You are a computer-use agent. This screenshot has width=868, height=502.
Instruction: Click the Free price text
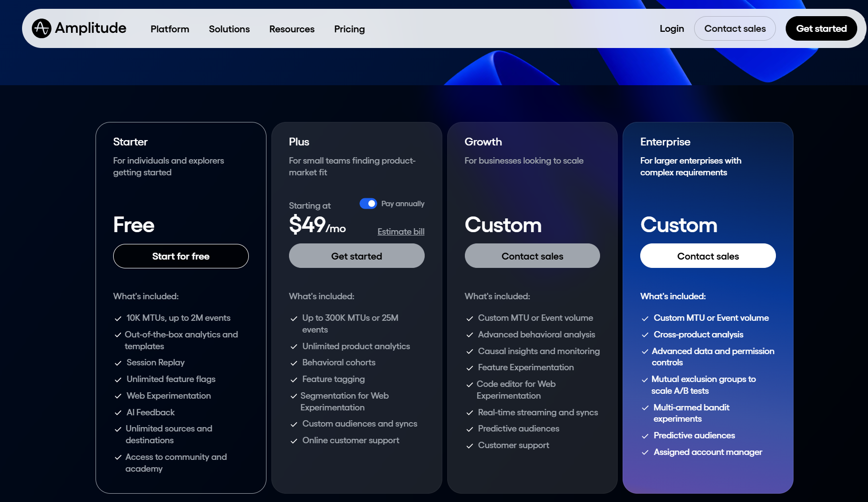point(134,225)
